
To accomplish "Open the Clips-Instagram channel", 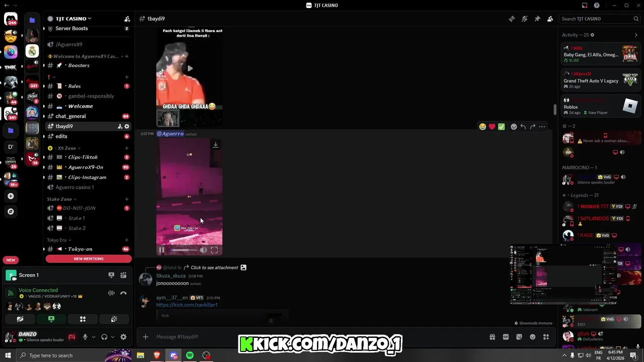I will click(x=88, y=177).
